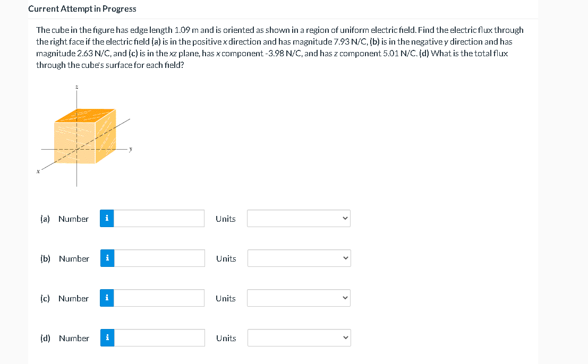Click the blue info icon beside (b) Number
588x364 pixels.
point(107,258)
